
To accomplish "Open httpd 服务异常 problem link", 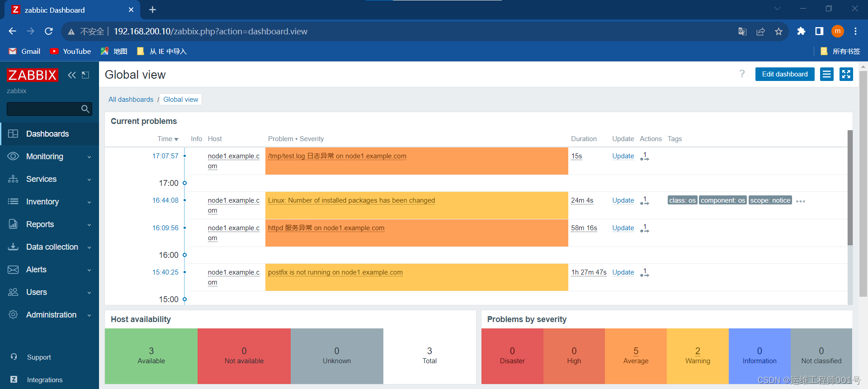I will 326,228.
